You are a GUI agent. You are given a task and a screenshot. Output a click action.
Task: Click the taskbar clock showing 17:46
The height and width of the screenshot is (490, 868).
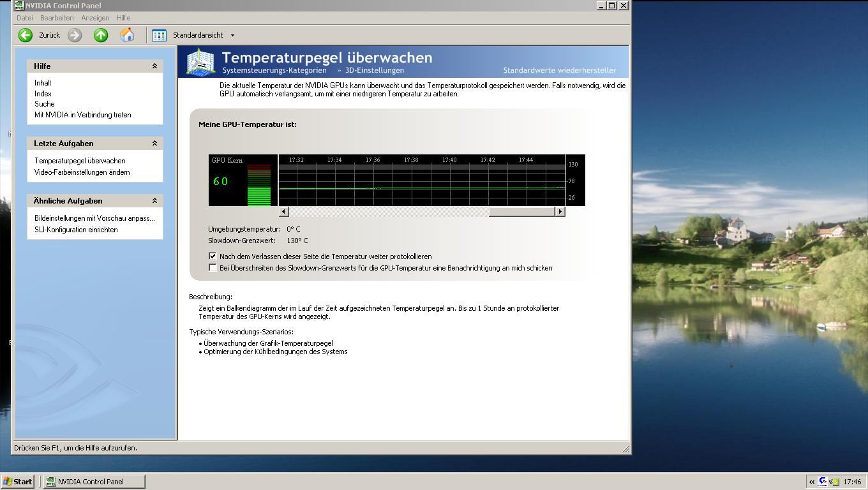(852, 482)
